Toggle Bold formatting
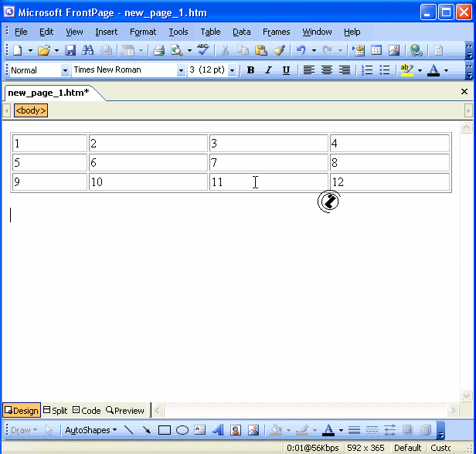The width and height of the screenshot is (476, 454). coord(250,70)
